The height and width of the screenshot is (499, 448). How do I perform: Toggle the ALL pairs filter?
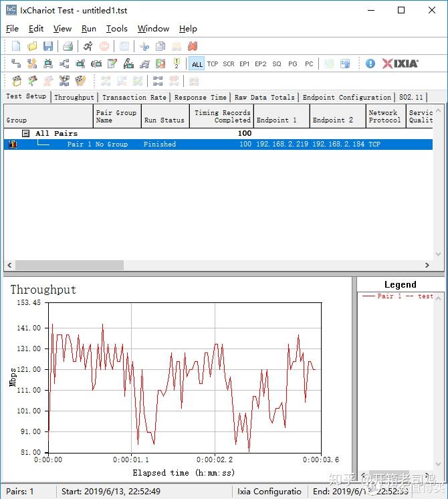coord(197,64)
